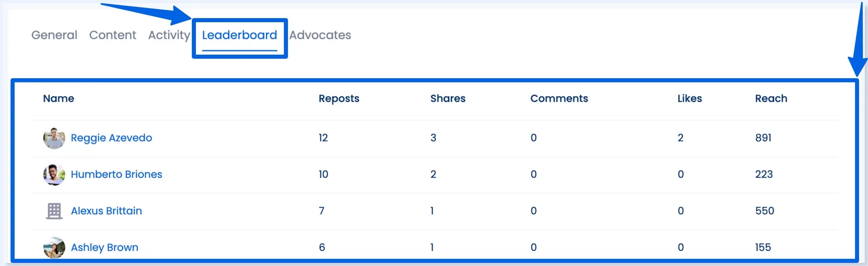Open the Alexus Brittain name link
Image resolution: width=868 pixels, height=266 pixels.
point(106,211)
